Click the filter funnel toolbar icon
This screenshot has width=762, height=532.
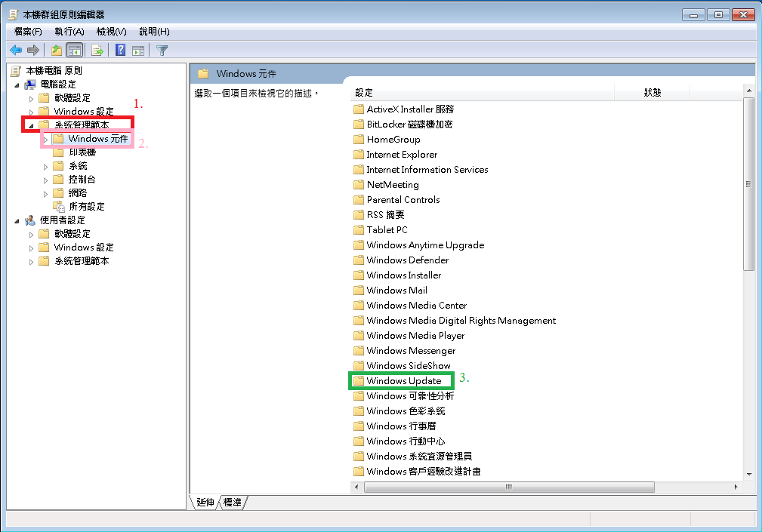point(162,51)
